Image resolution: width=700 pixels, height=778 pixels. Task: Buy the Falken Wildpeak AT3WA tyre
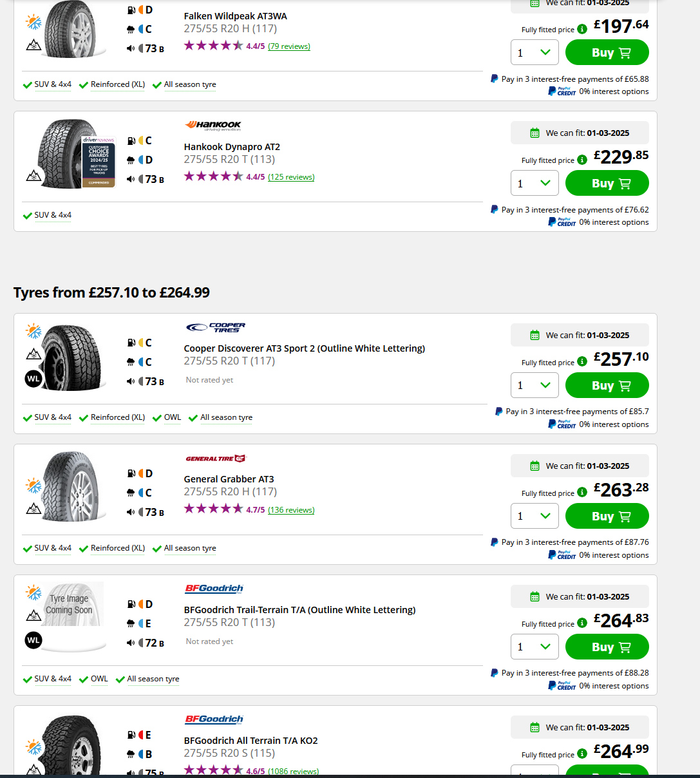point(607,53)
